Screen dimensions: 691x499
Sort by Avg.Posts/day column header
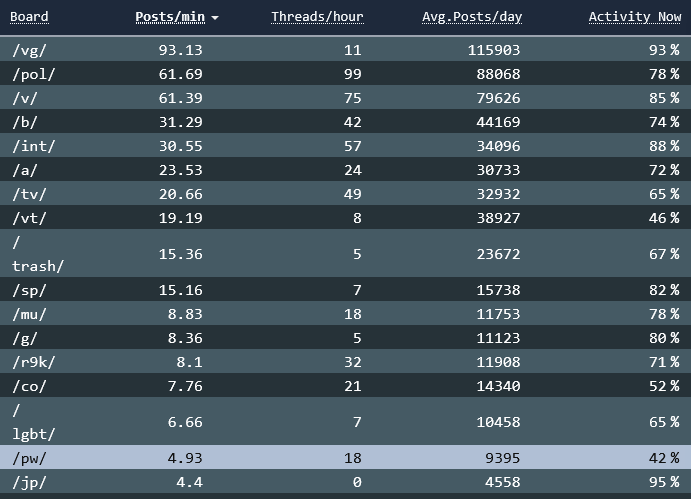tap(472, 17)
